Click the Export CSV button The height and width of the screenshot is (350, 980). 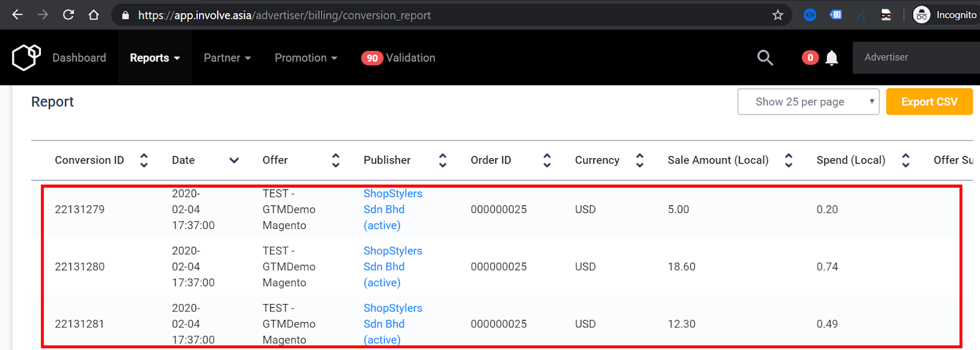(929, 102)
